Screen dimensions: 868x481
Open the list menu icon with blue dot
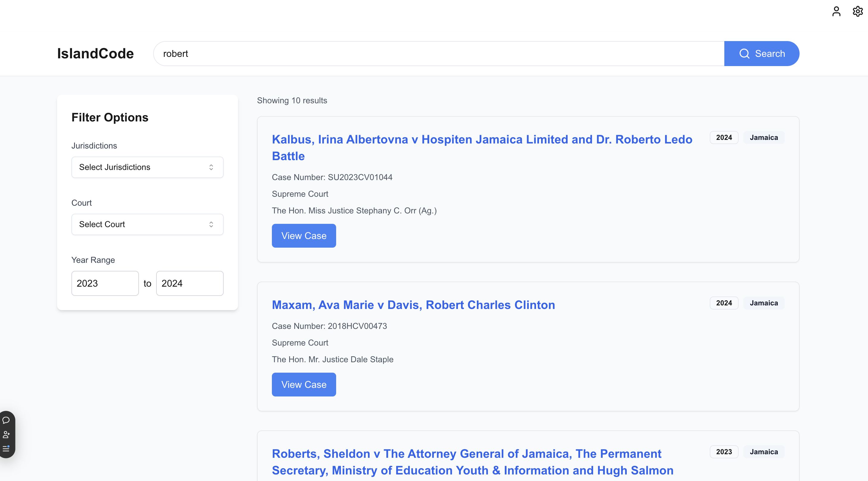(6, 449)
